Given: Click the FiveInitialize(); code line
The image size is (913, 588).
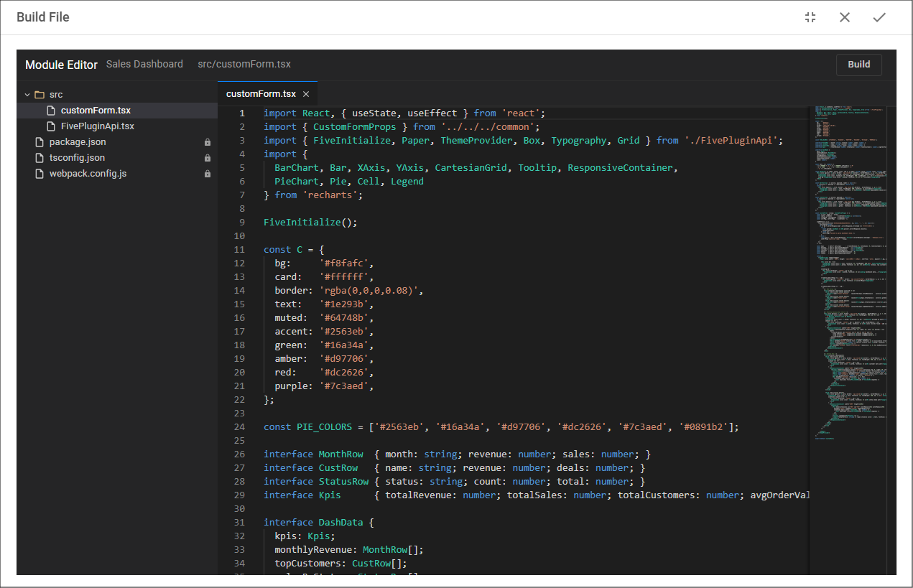Looking at the screenshot, I should click(310, 223).
